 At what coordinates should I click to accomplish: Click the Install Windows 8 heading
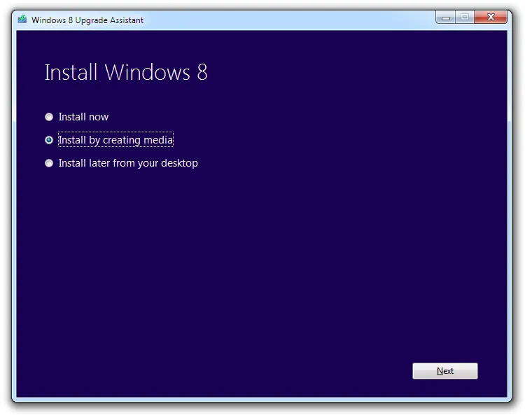[126, 72]
